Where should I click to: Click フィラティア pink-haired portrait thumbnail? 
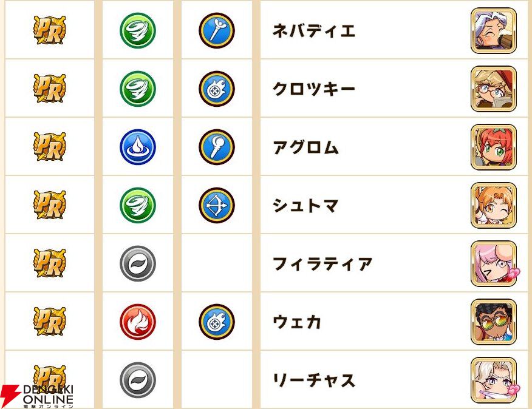click(493, 263)
